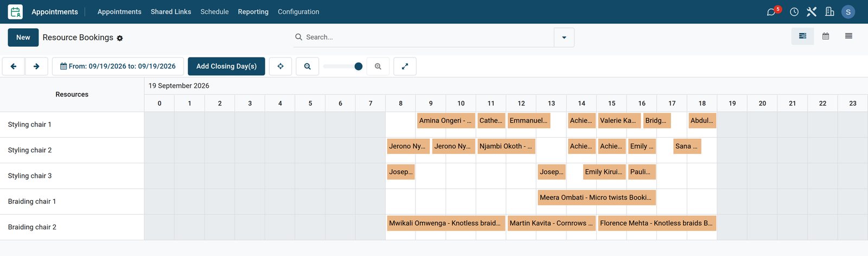Open the Appointments app home icon
This screenshot has width=868, height=256.
point(15,11)
